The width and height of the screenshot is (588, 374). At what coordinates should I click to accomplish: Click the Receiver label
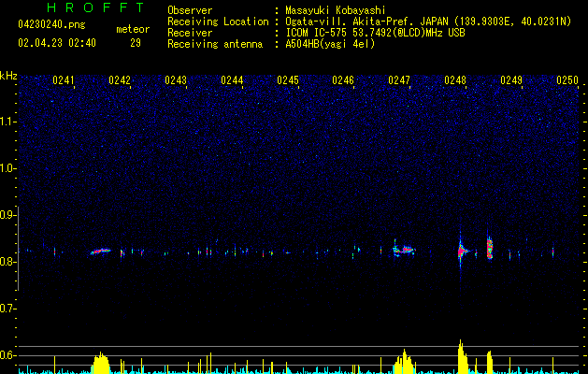click(190, 33)
